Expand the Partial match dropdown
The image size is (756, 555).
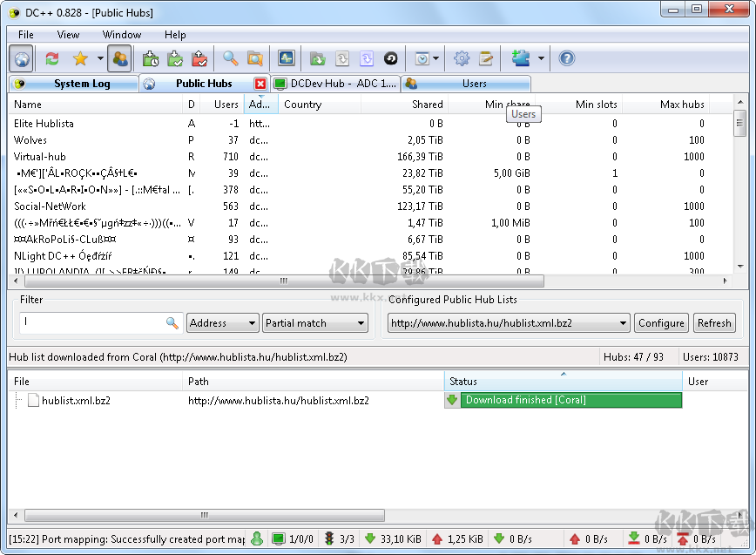pos(314,323)
